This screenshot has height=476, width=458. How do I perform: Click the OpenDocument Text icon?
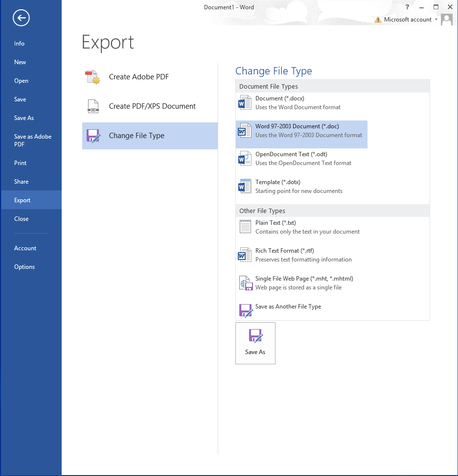[245, 159]
